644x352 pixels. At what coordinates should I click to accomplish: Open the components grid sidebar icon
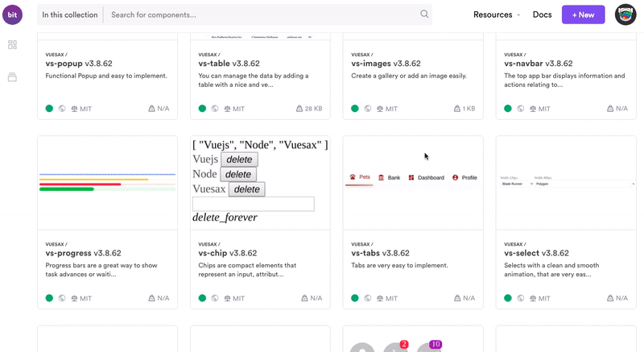click(x=12, y=44)
